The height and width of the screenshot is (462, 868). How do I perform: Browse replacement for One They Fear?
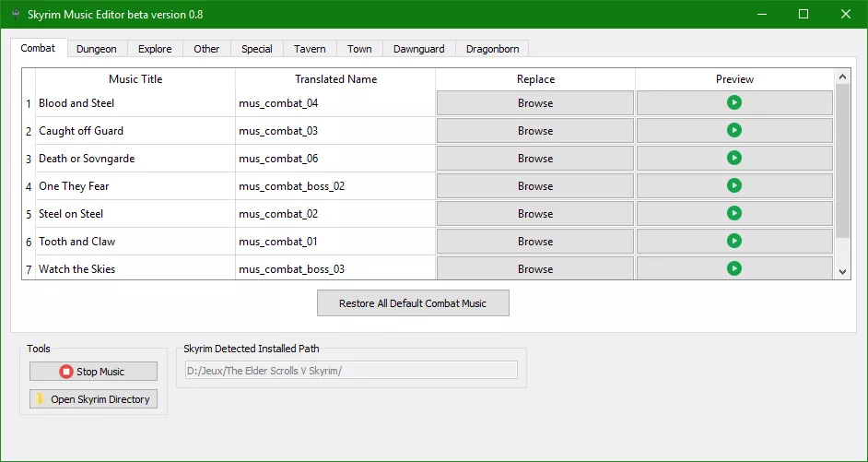535,186
